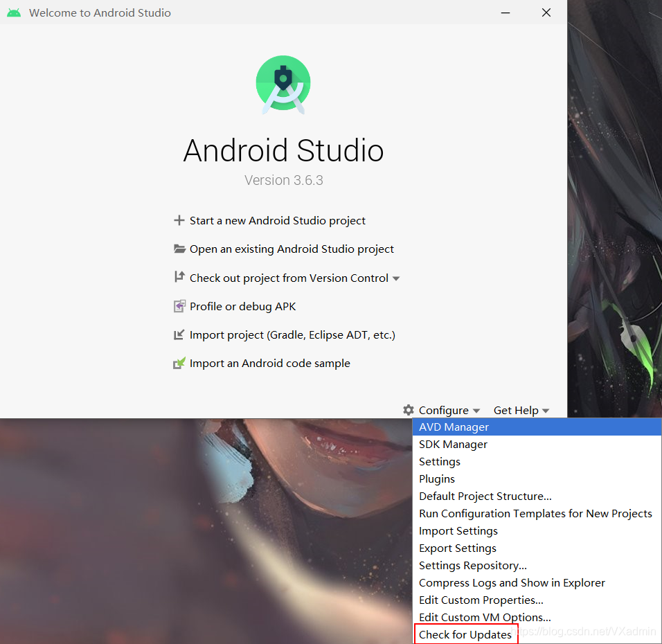Open Edit Custom Properties...
Image resolution: width=662 pixels, height=644 pixels.
coord(537,600)
